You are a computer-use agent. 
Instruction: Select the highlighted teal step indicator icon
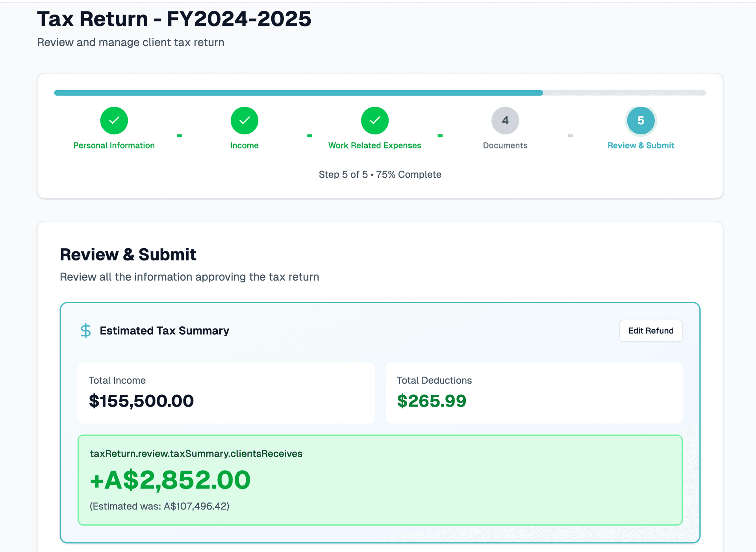click(x=641, y=121)
